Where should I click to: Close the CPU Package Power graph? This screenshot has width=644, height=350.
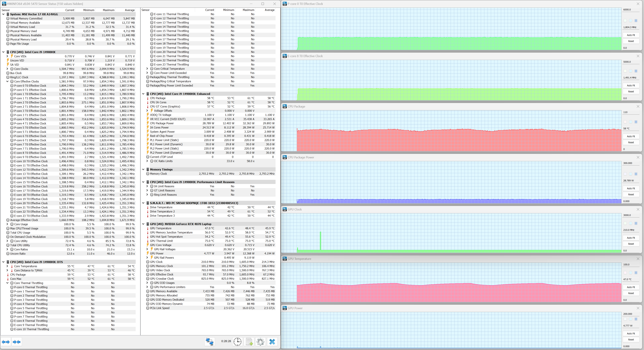coord(638,157)
